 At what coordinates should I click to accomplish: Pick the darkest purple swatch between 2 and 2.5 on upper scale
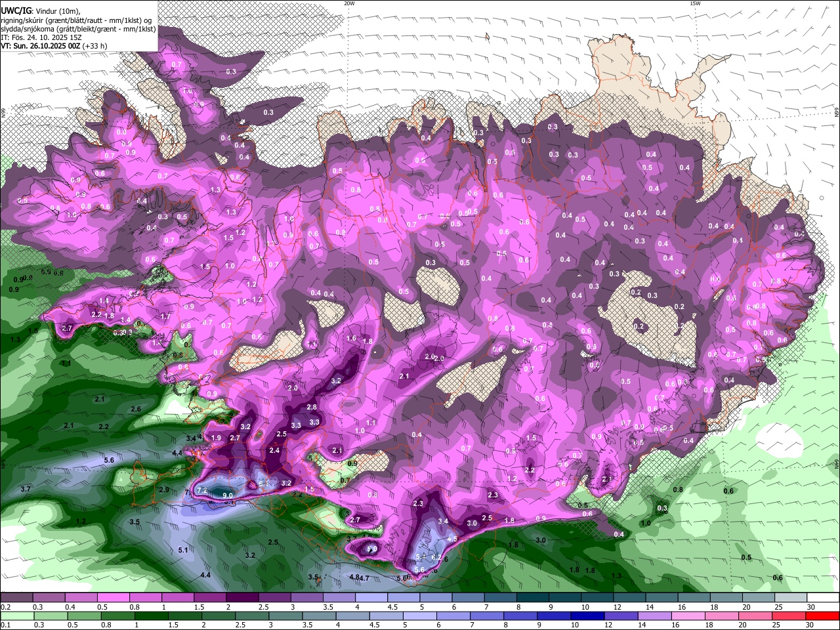(242, 597)
